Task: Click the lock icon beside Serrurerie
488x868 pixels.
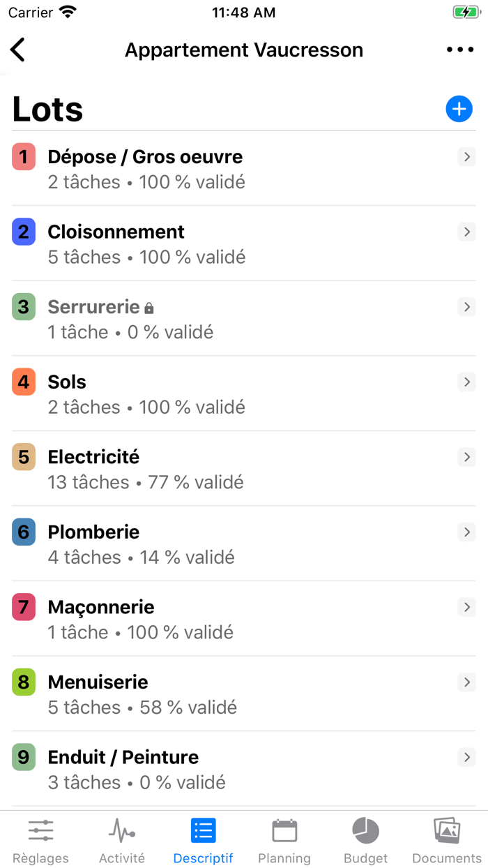Action: (149, 308)
